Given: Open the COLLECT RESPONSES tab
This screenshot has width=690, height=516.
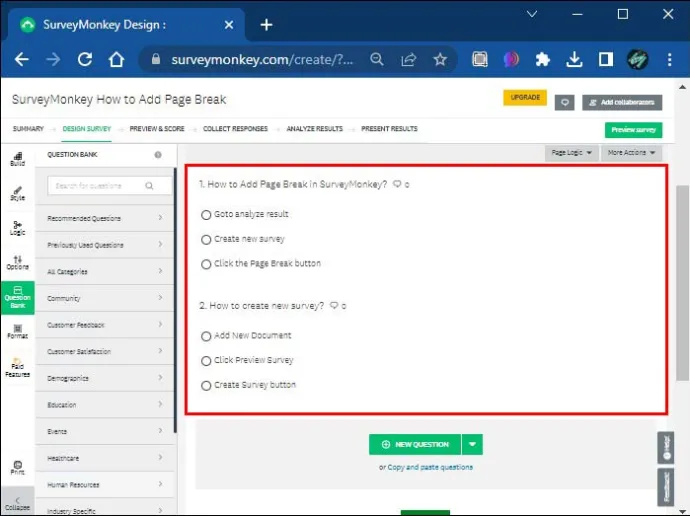Looking at the screenshot, I should point(235,129).
